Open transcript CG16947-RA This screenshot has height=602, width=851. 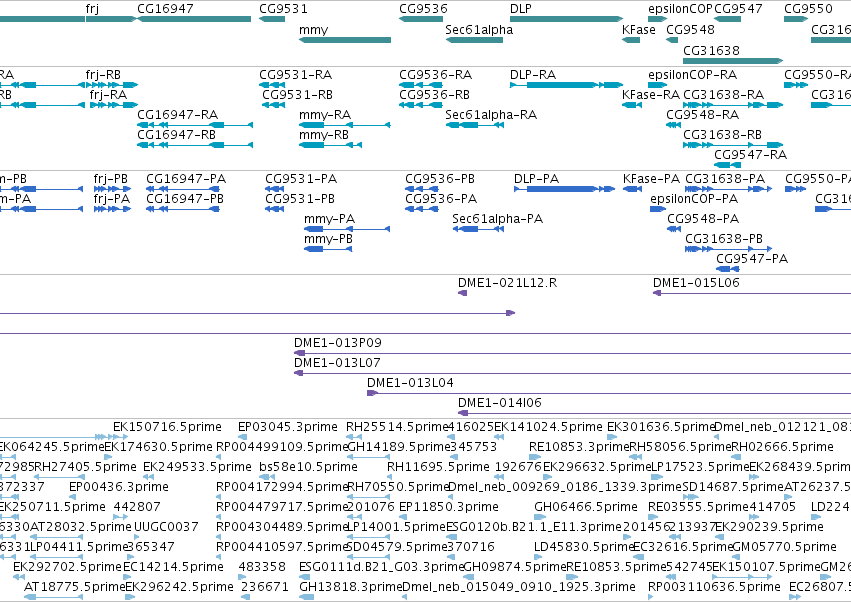pos(177,115)
